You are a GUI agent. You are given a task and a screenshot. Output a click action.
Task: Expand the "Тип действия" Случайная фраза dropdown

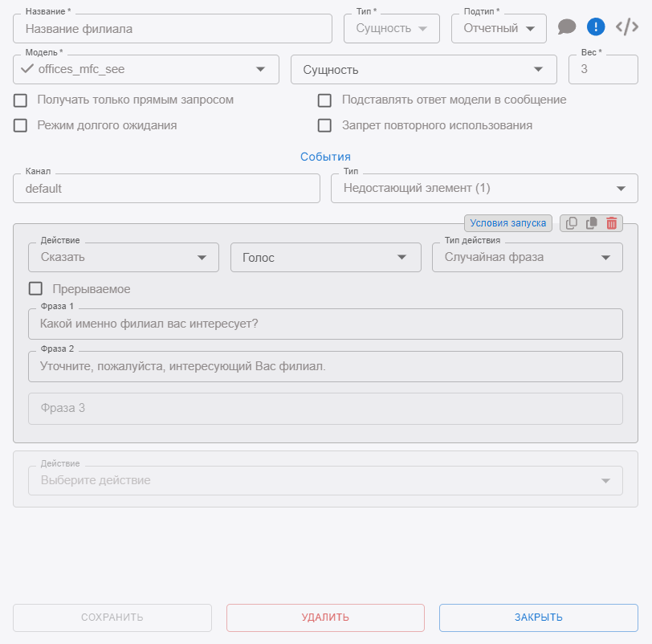point(527,258)
